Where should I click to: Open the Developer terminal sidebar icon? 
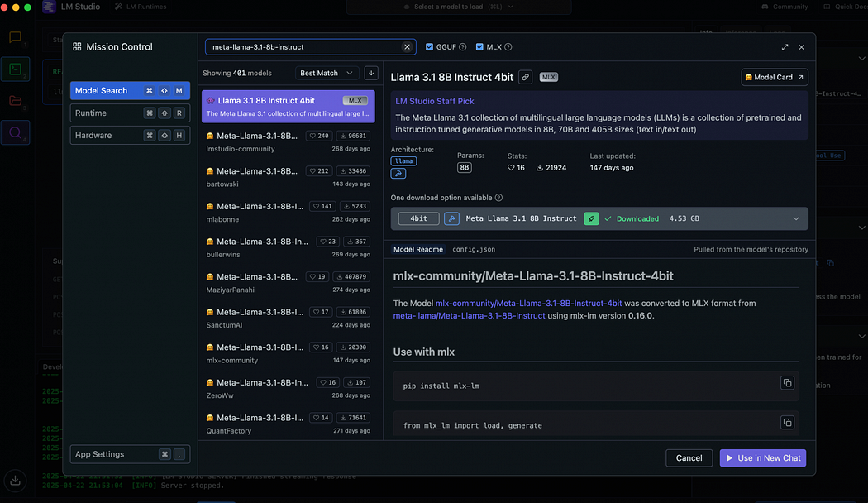pyautogui.click(x=15, y=69)
